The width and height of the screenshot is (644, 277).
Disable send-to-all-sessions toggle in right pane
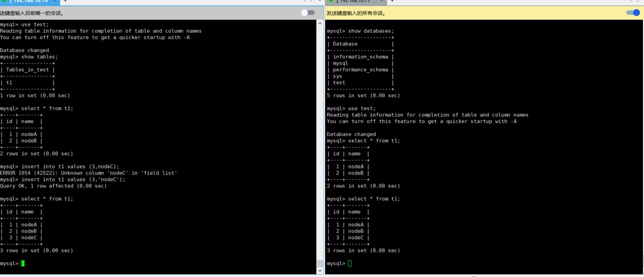coord(633,12)
